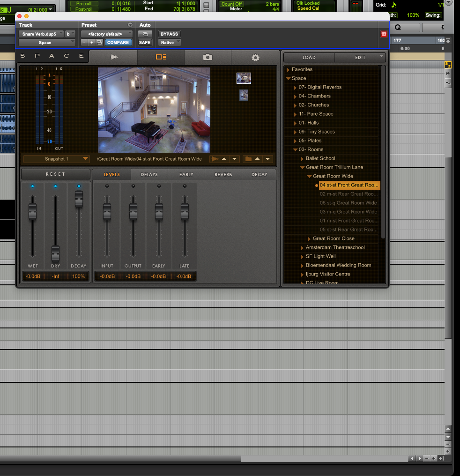Click the waveform icon beside IR name

click(x=215, y=159)
